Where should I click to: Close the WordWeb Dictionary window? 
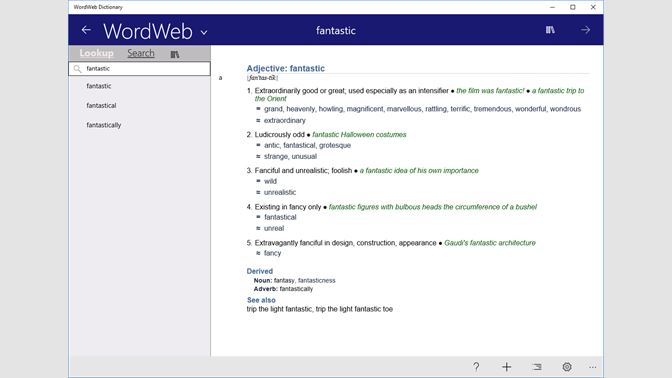593,7
